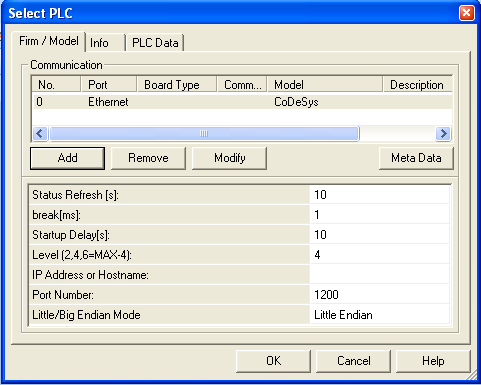Edit the Level value 4

point(379,255)
